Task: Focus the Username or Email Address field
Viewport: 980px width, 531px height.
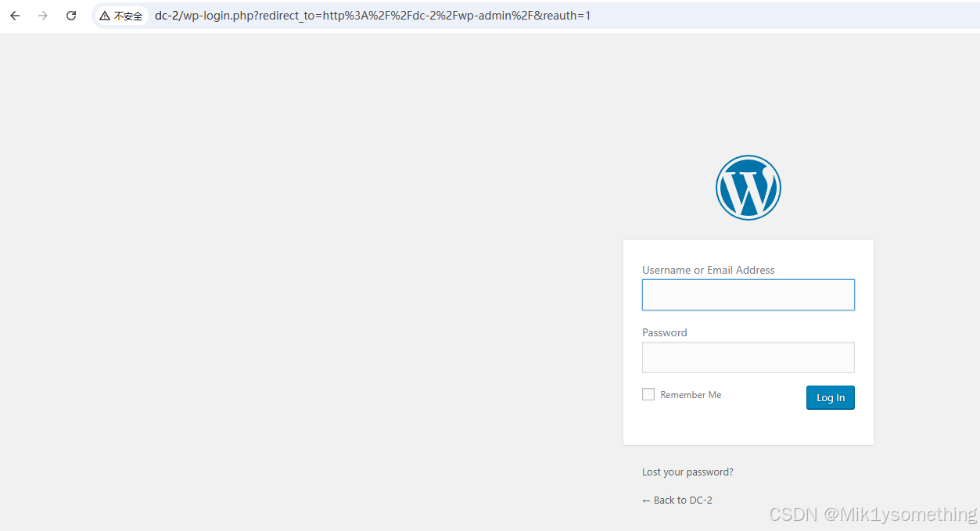Action: 748,295
